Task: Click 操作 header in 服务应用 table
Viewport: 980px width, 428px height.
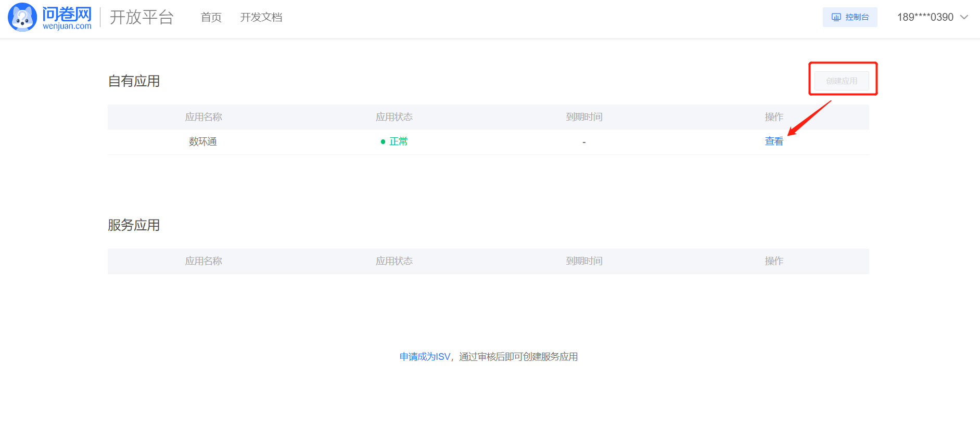Action: [774, 261]
